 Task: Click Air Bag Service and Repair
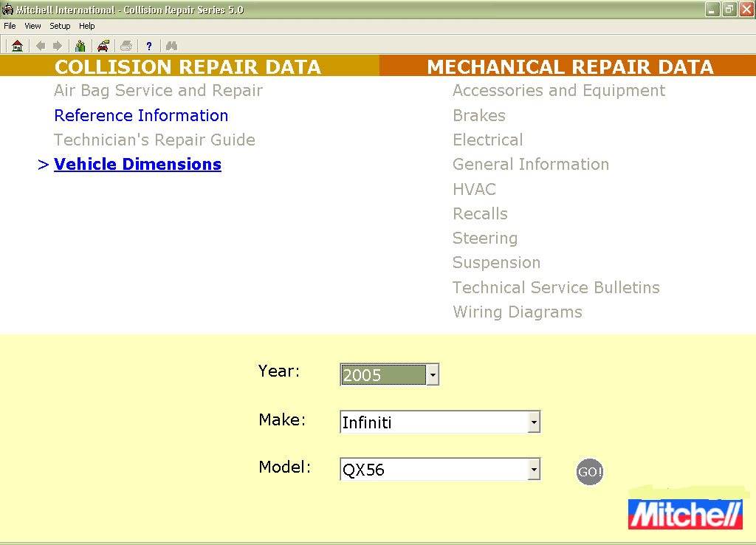point(159,91)
